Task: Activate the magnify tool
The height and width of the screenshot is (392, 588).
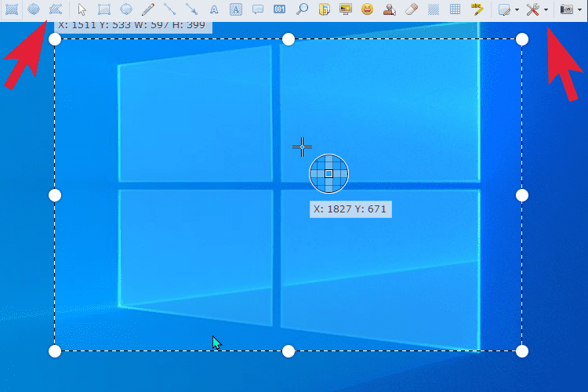Action: [x=302, y=9]
